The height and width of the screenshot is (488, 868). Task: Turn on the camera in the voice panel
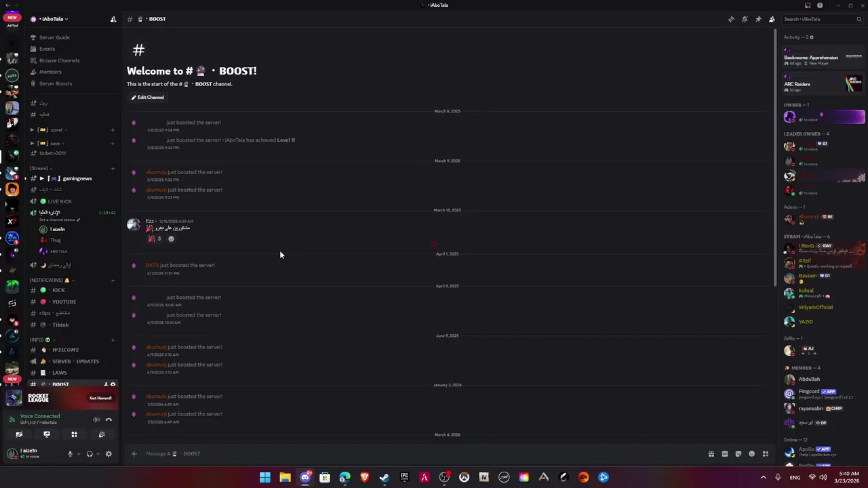click(19, 434)
